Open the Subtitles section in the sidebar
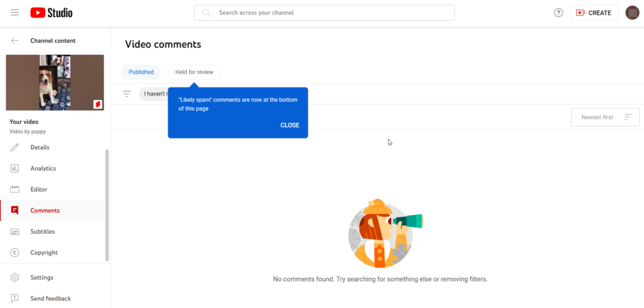The image size is (644, 308). click(43, 232)
